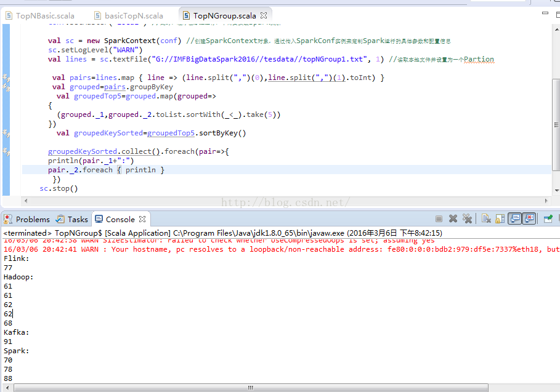
Task: Open the Problems view tab
Action: [x=26, y=219]
